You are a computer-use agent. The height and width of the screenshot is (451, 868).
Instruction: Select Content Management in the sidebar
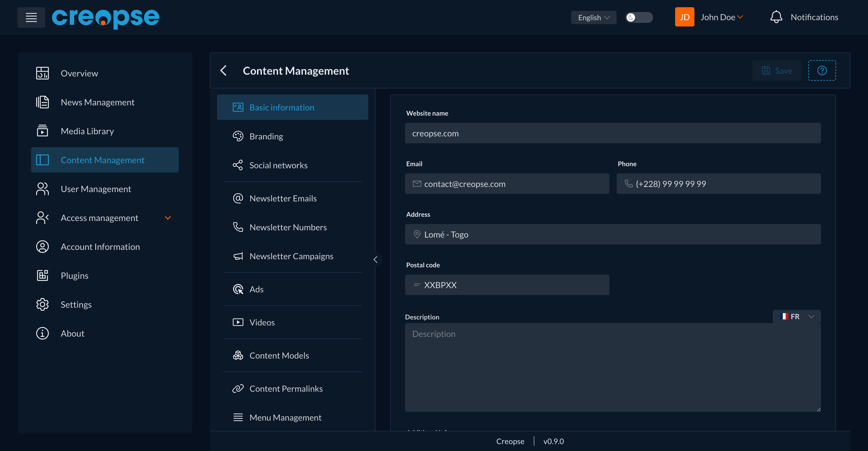coord(105,160)
